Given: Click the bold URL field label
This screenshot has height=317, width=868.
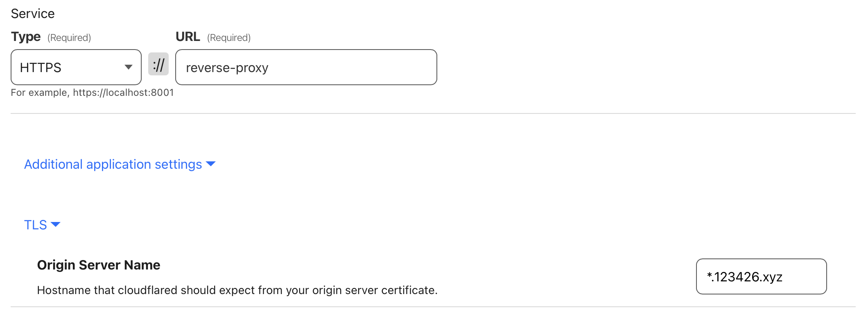Looking at the screenshot, I should [x=188, y=37].
